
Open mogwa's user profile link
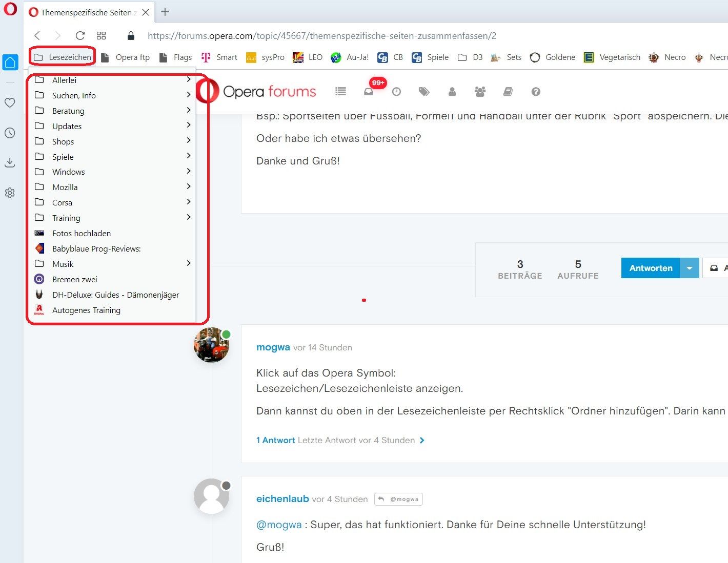click(273, 347)
